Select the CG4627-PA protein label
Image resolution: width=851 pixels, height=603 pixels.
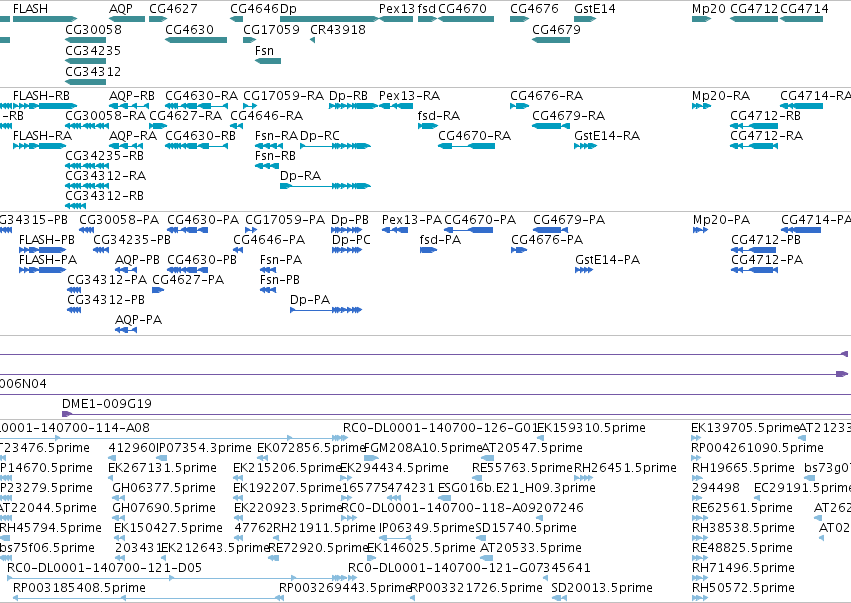[188, 280]
